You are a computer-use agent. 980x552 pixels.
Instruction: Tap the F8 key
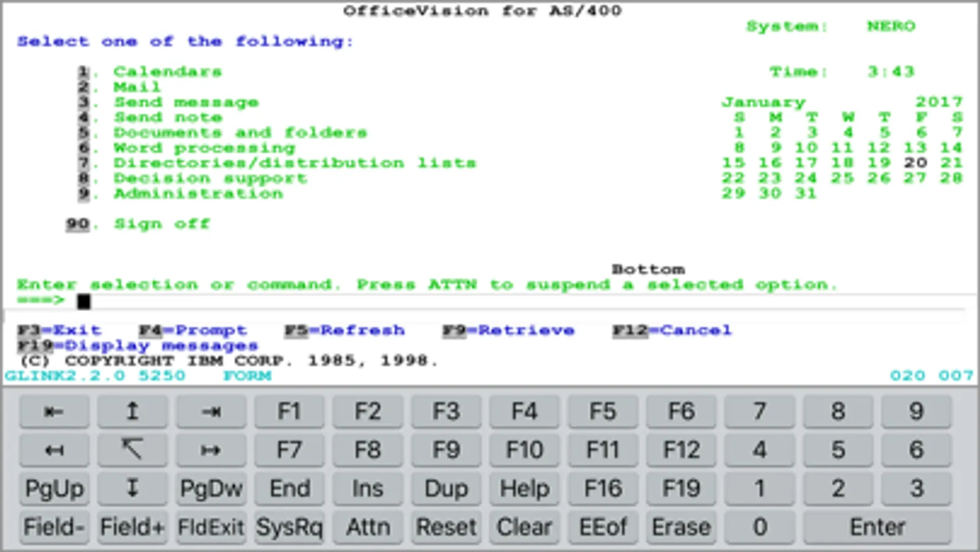pos(368,450)
